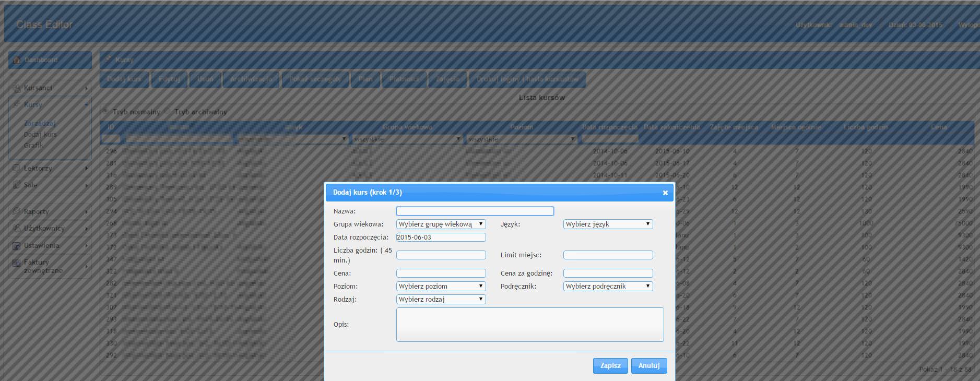Click the Lektorzy sidebar icon

[17, 168]
